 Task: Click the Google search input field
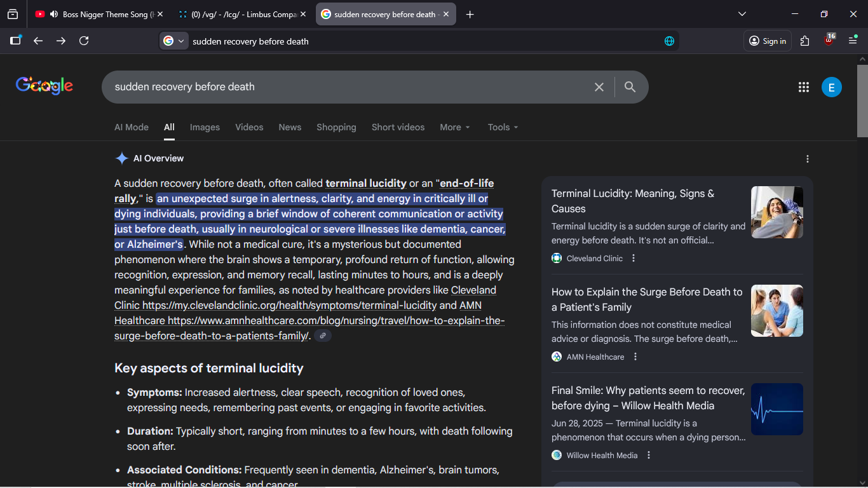pos(346,87)
